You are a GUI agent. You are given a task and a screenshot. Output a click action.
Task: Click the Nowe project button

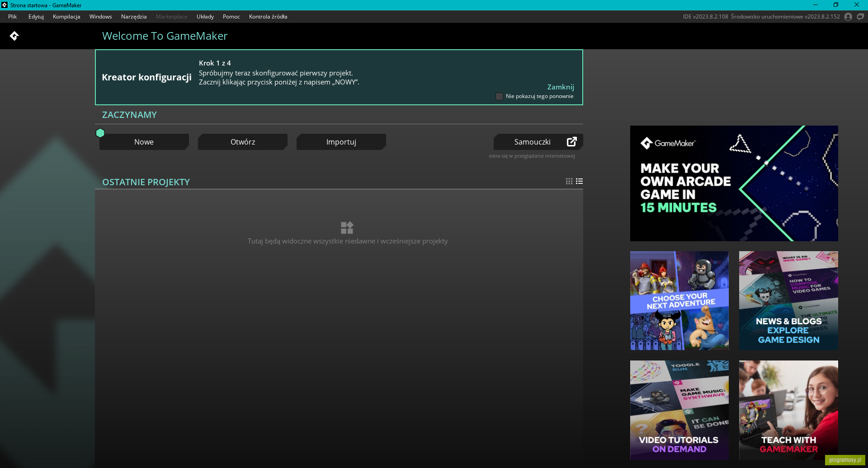(x=144, y=142)
